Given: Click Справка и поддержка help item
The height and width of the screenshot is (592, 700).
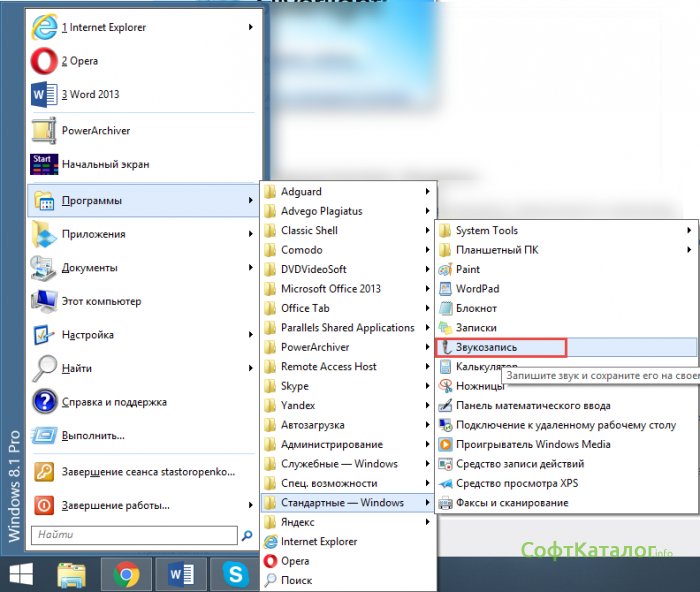Looking at the screenshot, I should pyautogui.click(x=113, y=403).
